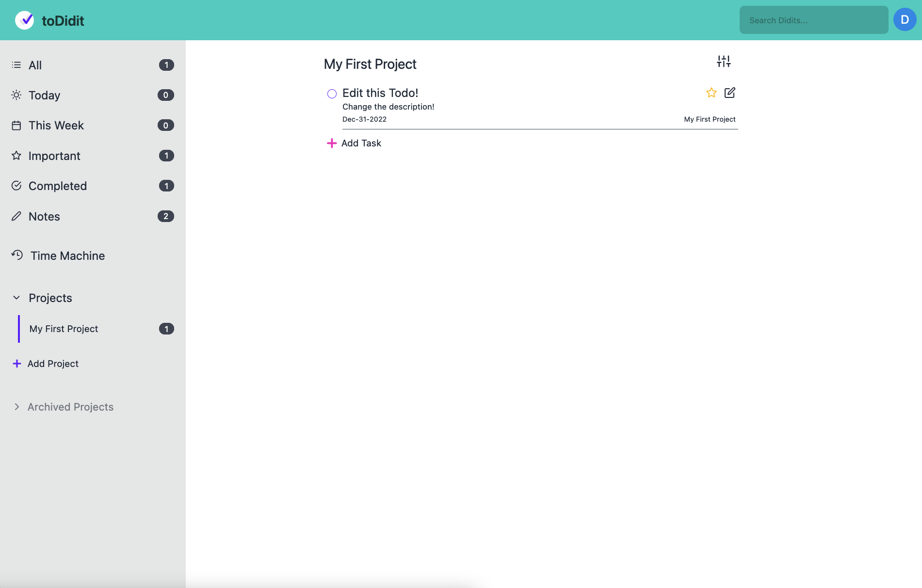Click the Dec-31-2022 due date
922x588 pixels.
click(364, 119)
